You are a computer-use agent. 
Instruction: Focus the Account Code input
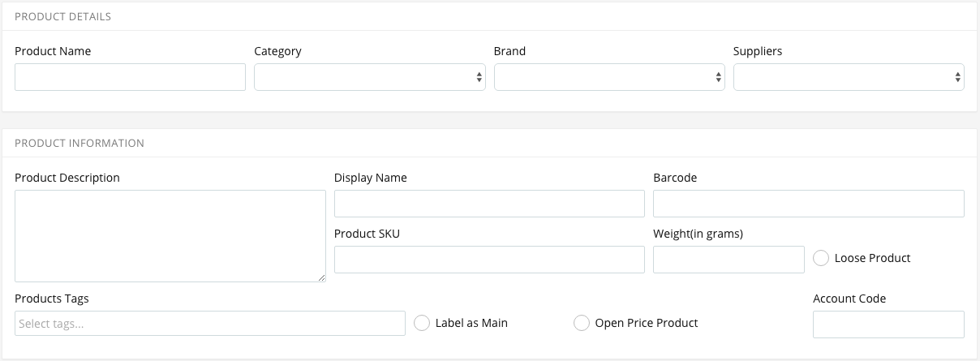click(x=888, y=324)
